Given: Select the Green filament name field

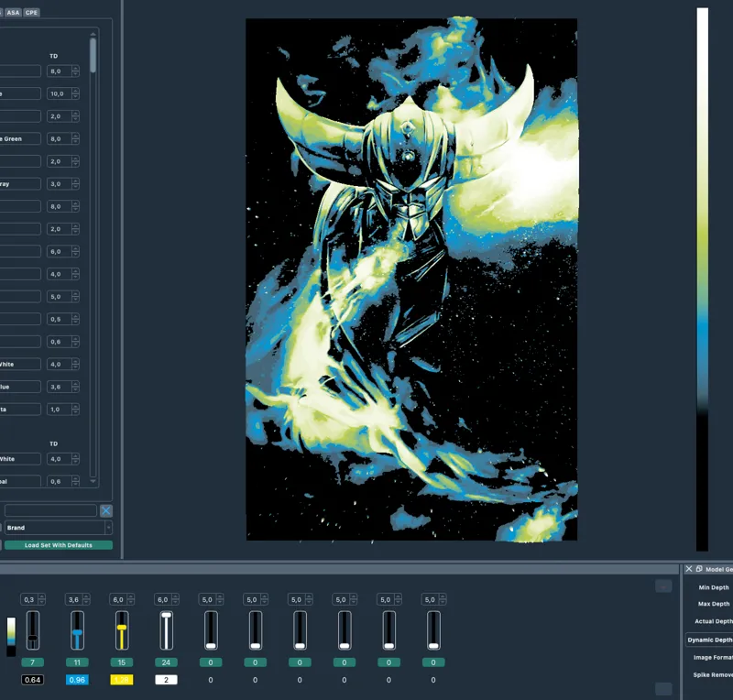Looking at the screenshot, I should click(20, 139).
